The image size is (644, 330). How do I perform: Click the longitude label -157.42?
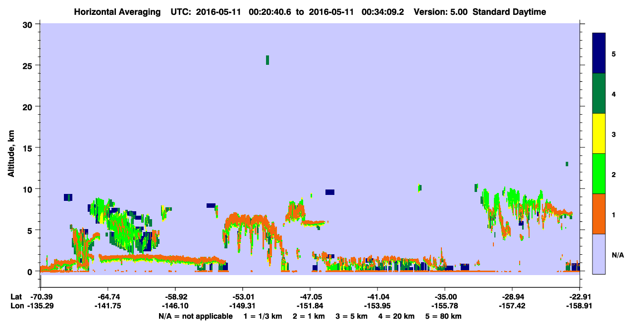coord(512,306)
